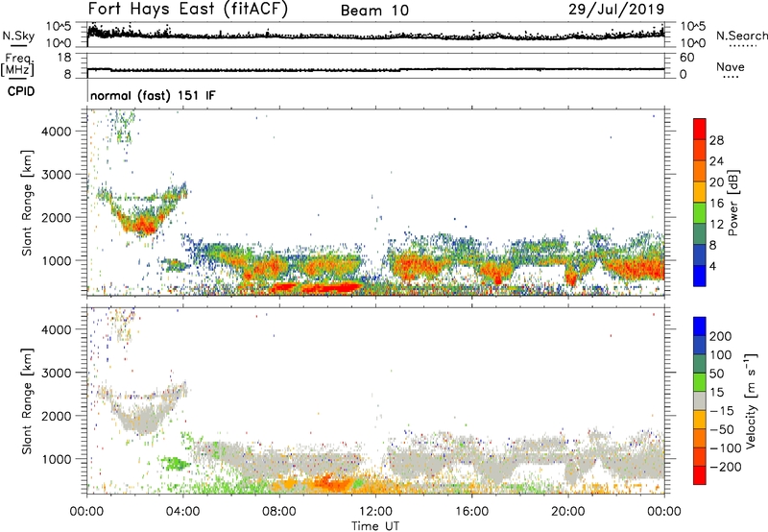Click velocity panel 'Slant Range [km]' label

click(x=27, y=400)
